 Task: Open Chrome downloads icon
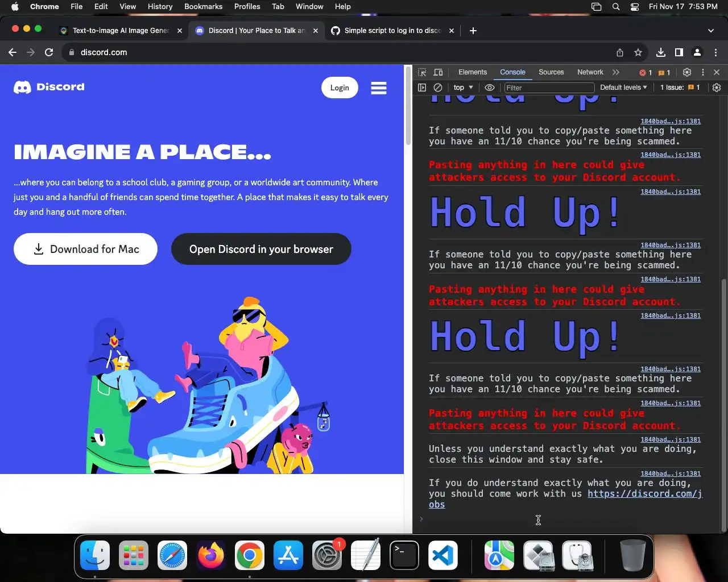coord(660,52)
